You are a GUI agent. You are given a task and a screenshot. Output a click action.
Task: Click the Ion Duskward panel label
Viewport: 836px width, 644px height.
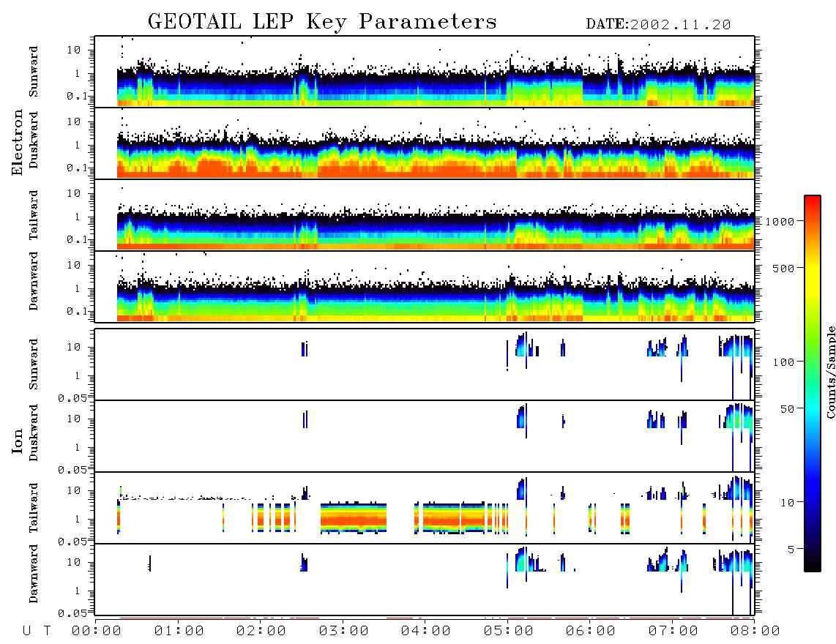33,433
